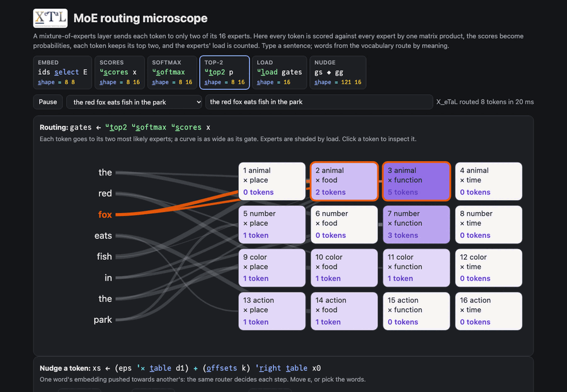Image resolution: width=567 pixels, height=392 pixels.
Task: Click expert 5 number × place box
Action: pyautogui.click(x=272, y=225)
